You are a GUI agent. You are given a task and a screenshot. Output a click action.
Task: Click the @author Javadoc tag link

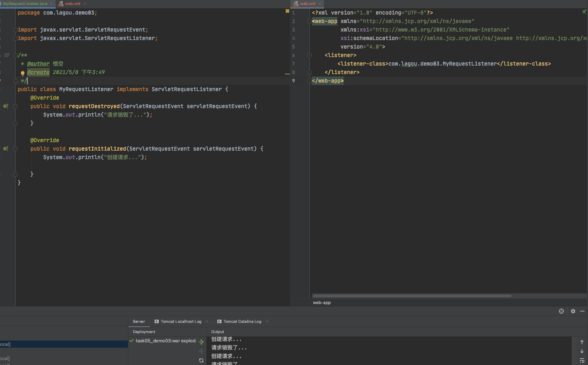click(38, 64)
